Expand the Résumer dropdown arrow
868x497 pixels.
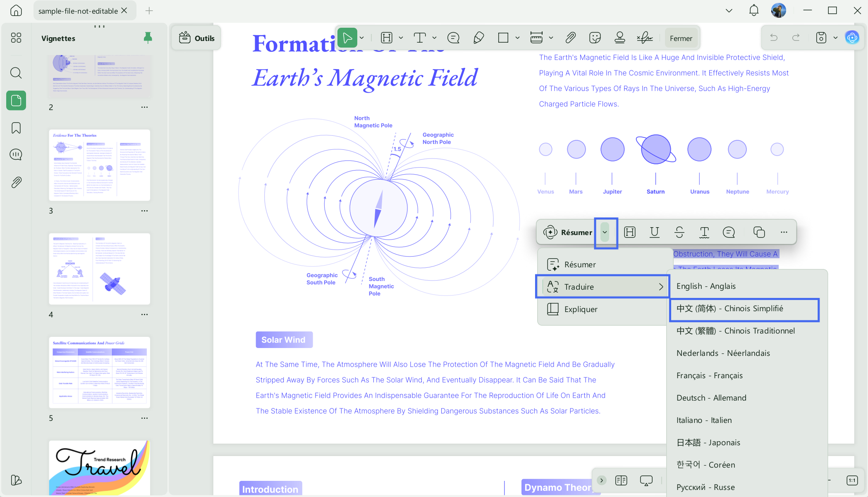point(605,233)
